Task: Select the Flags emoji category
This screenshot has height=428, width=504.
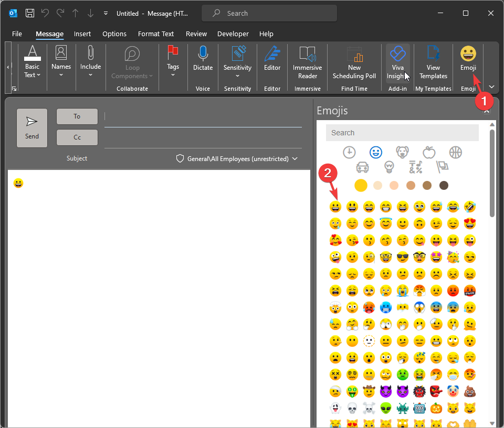Action: 442,167
